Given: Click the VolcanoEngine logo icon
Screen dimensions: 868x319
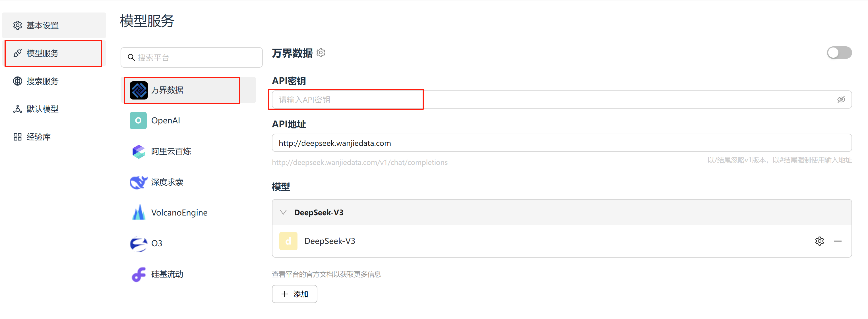Looking at the screenshot, I should point(139,213).
